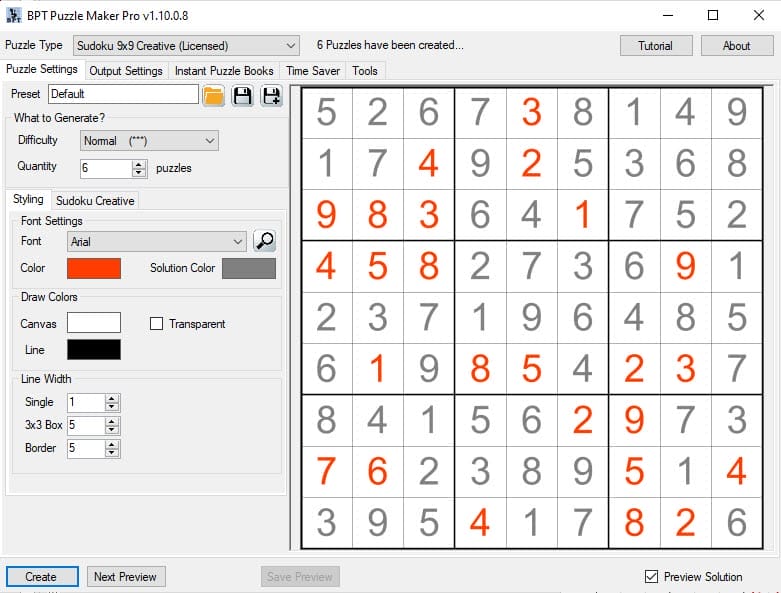The image size is (781, 593).
Task: Save the current preset with the floppy disk icon
Action: click(242, 95)
